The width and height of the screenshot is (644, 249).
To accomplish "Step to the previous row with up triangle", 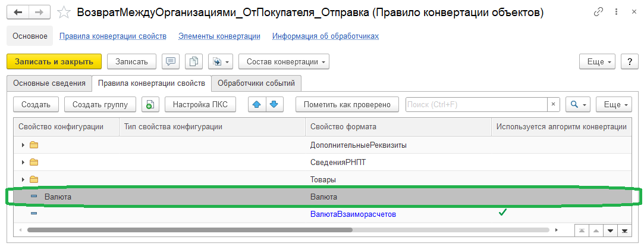I will (x=595, y=231).
